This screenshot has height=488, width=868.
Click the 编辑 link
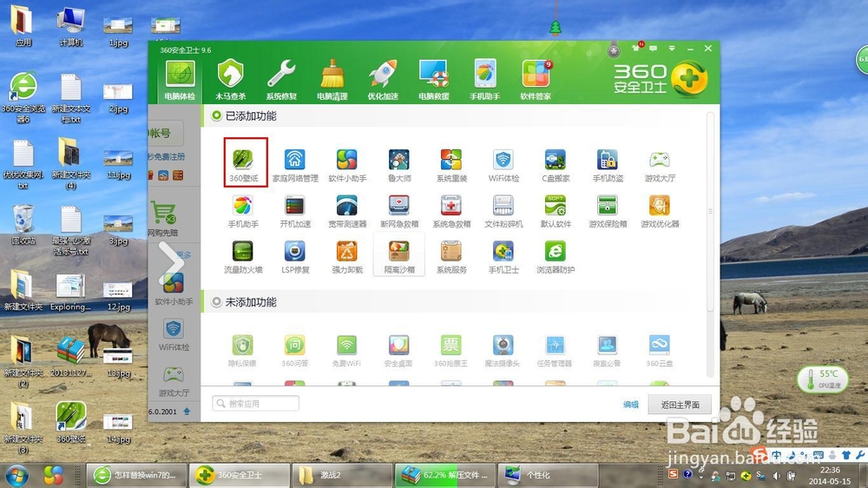click(631, 405)
